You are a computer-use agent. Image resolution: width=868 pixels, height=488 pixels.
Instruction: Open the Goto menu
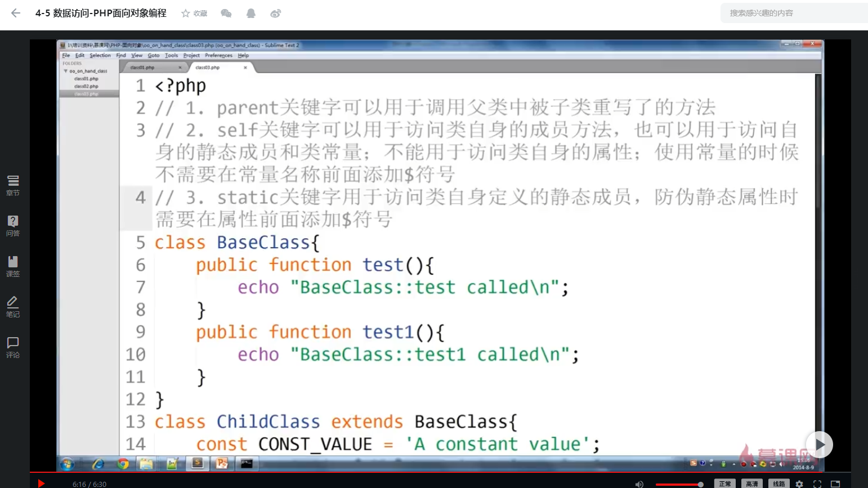click(154, 55)
